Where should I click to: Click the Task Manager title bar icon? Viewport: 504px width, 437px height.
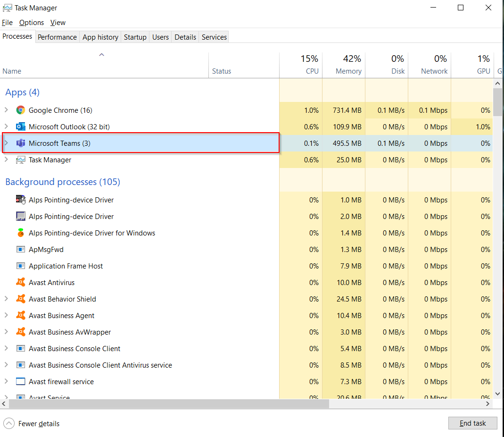[x=8, y=8]
